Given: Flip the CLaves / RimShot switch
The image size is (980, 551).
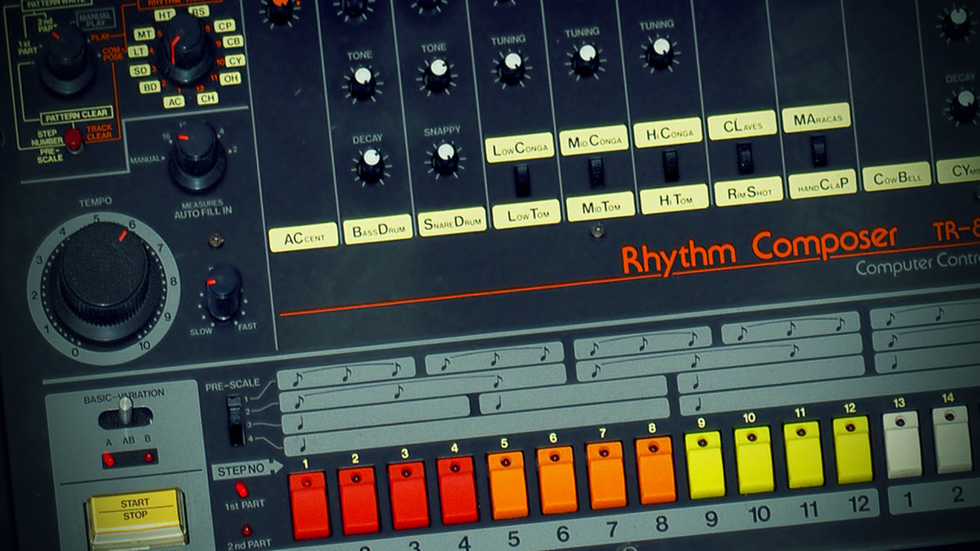Looking at the screenshot, I should tap(744, 158).
